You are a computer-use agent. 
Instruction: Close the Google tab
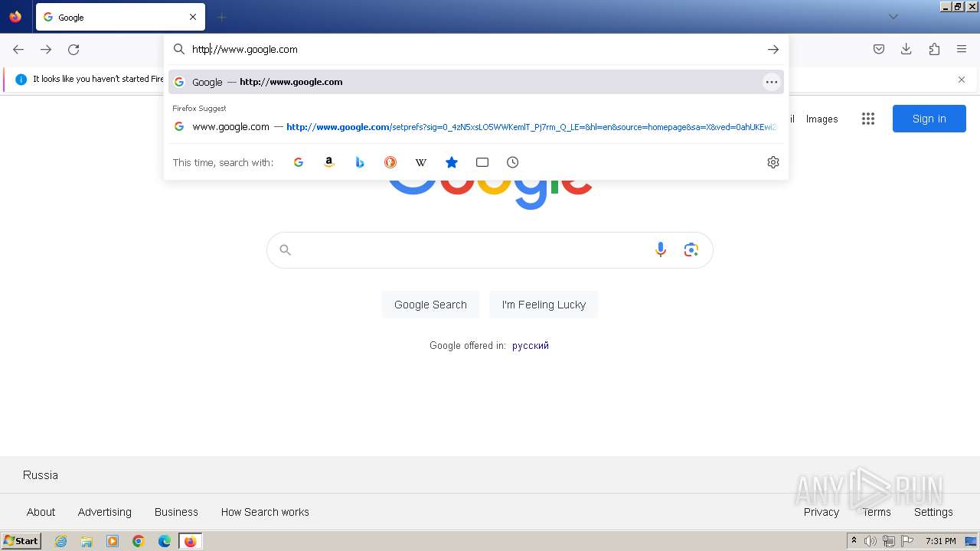[x=193, y=17]
